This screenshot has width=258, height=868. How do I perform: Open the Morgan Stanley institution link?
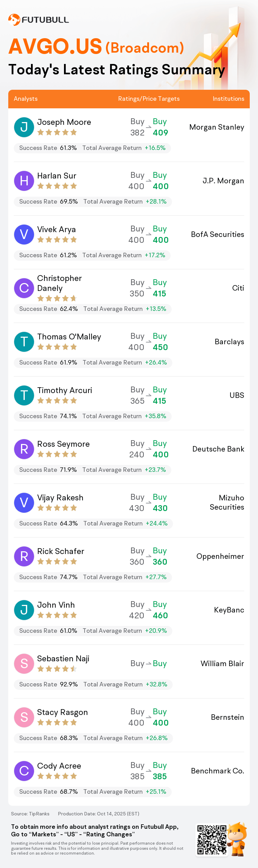pos(217,127)
